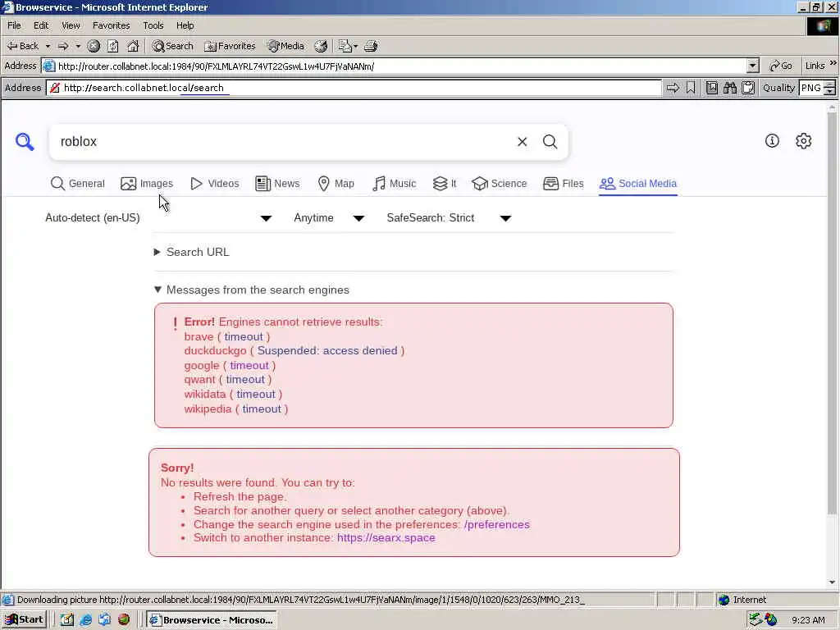Switch to the Files search tab
840x630 pixels.
coord(563,184)
